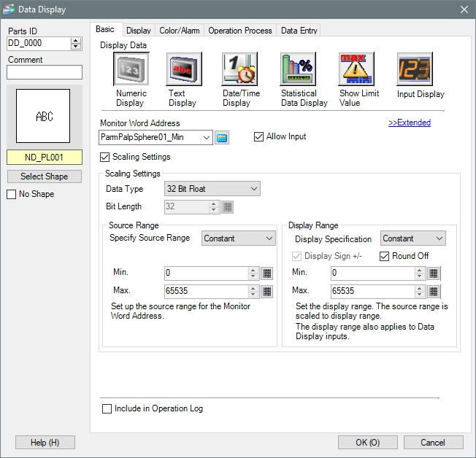The width and height of the screenshot is (476, 458).
Task: Choose the Text Display icon
Action: click(183, 71)
